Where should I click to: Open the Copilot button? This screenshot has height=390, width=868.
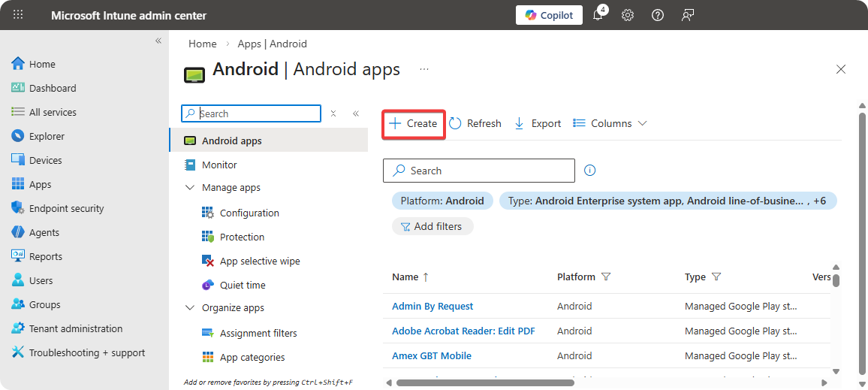549,15
